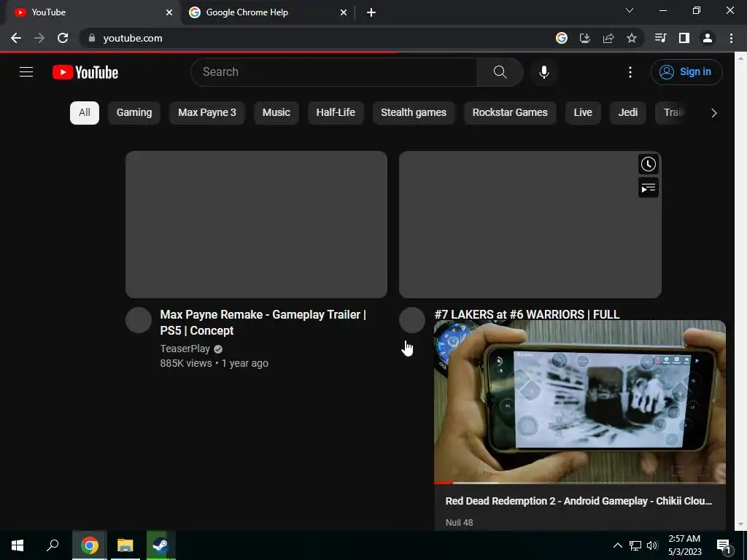Open Lakers at Warriors video title
This screenshot has width=747, height=560.
tap(527, 314)
